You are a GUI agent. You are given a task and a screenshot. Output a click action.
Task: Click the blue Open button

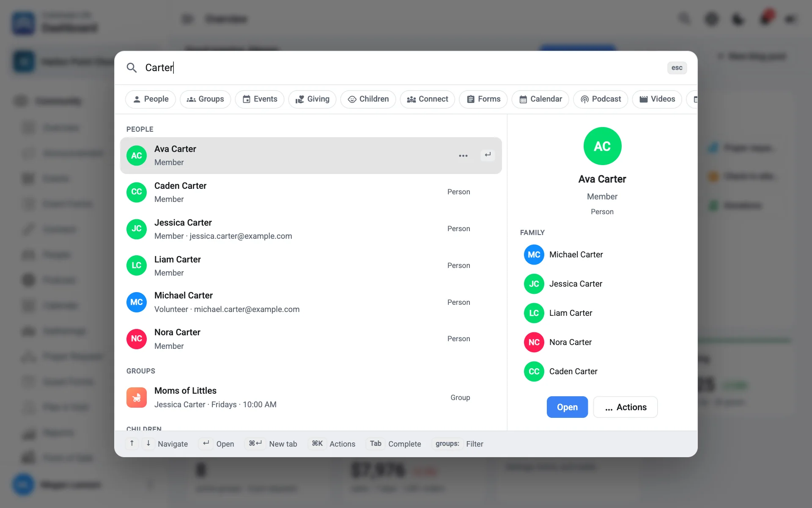[567, 407]
